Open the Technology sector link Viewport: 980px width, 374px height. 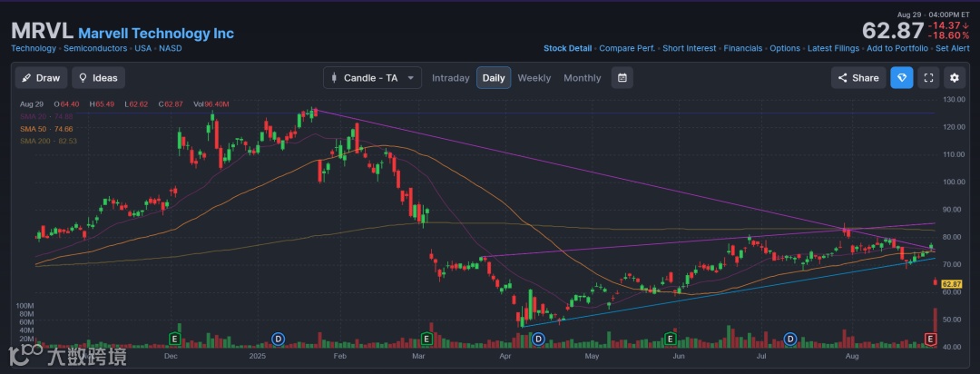coord(34,48)
